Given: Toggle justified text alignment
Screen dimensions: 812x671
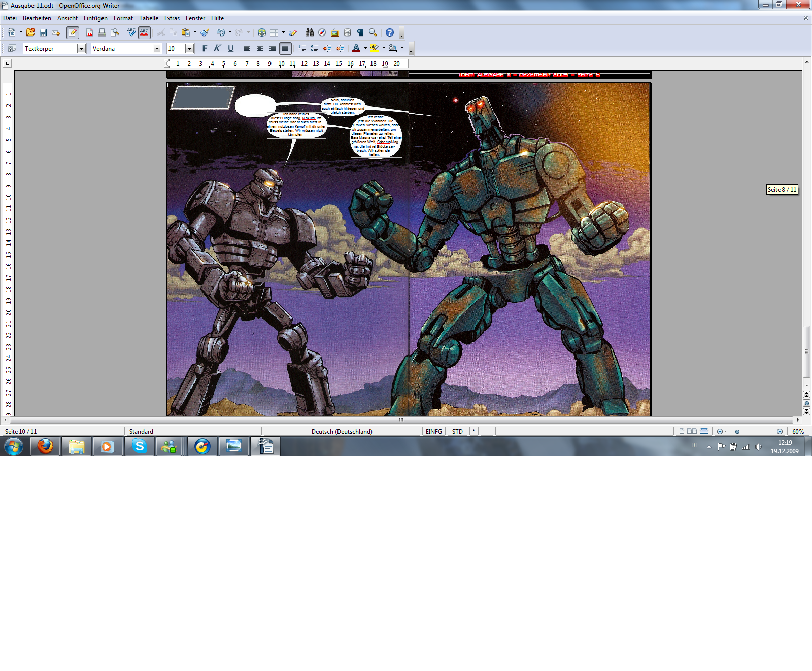Looking at the screenshot, I should [285, 49].
